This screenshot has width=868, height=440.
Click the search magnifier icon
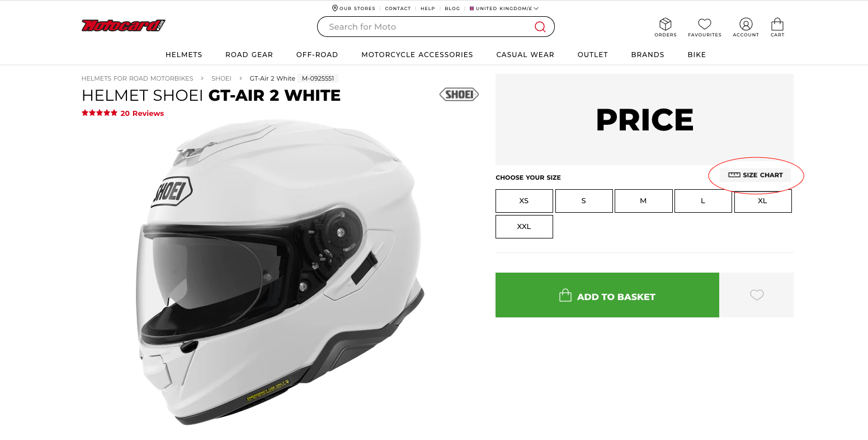pyautogui.click(x=540, y=27)
